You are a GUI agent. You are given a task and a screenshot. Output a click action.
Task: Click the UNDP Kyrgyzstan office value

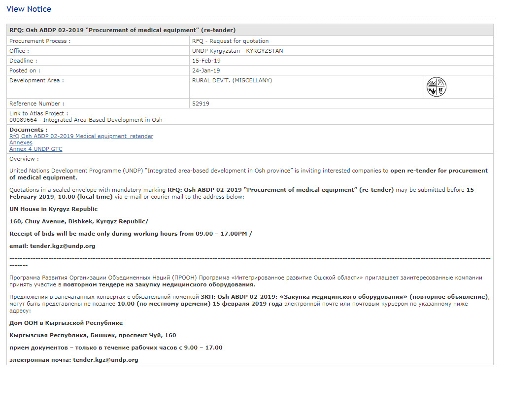[237, 51]
